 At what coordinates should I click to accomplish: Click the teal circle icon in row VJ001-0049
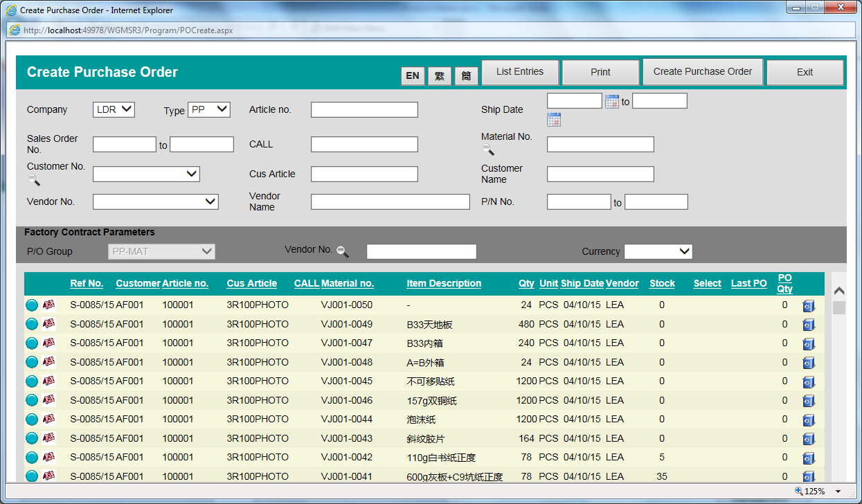click(32, 324)
